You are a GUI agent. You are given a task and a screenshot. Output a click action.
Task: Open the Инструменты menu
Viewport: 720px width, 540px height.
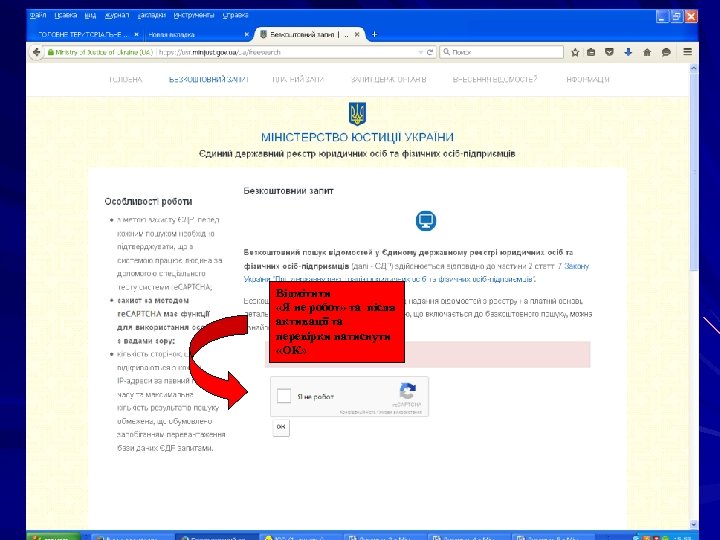pos(194,15)
